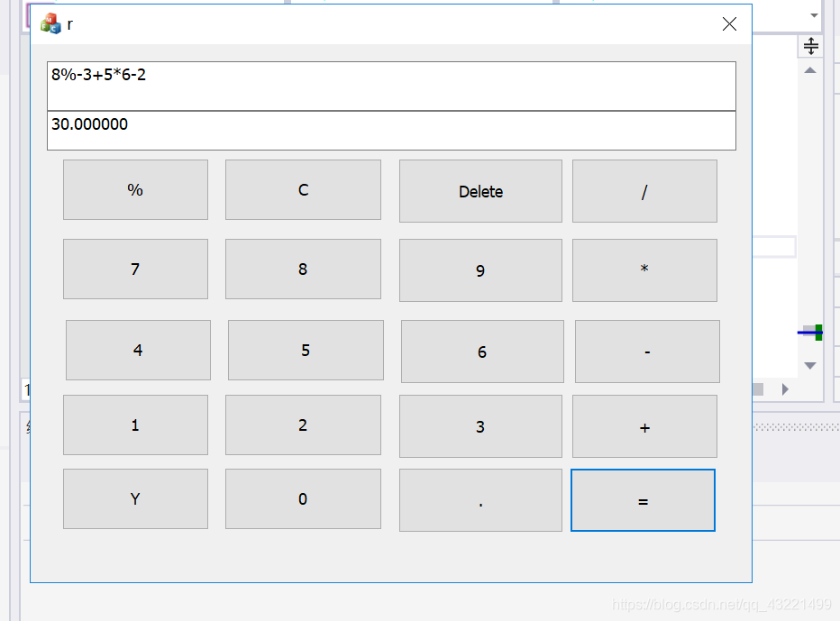Click the percent (%) button
Viewport: 840px width, 621px height.
click(x=135, y=189)
